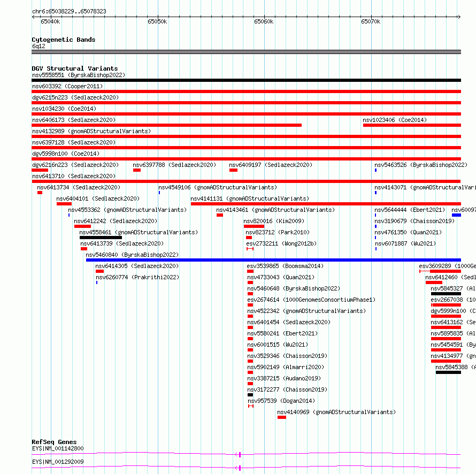Click the EYS|NM_001142800 gene label
This screenshot has height=474, width=476.
58,448
